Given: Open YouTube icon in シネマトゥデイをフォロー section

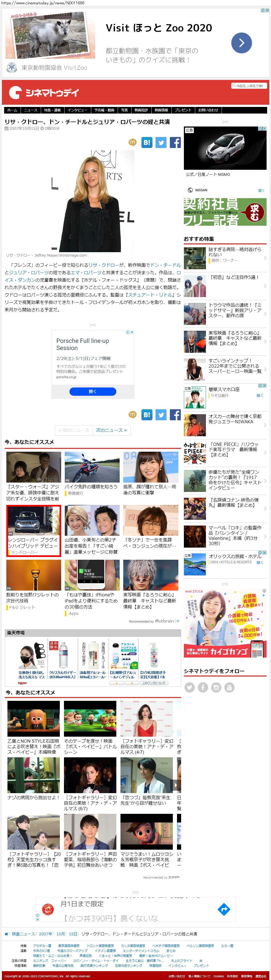Looking at the screenshot, I should [229, 687].
